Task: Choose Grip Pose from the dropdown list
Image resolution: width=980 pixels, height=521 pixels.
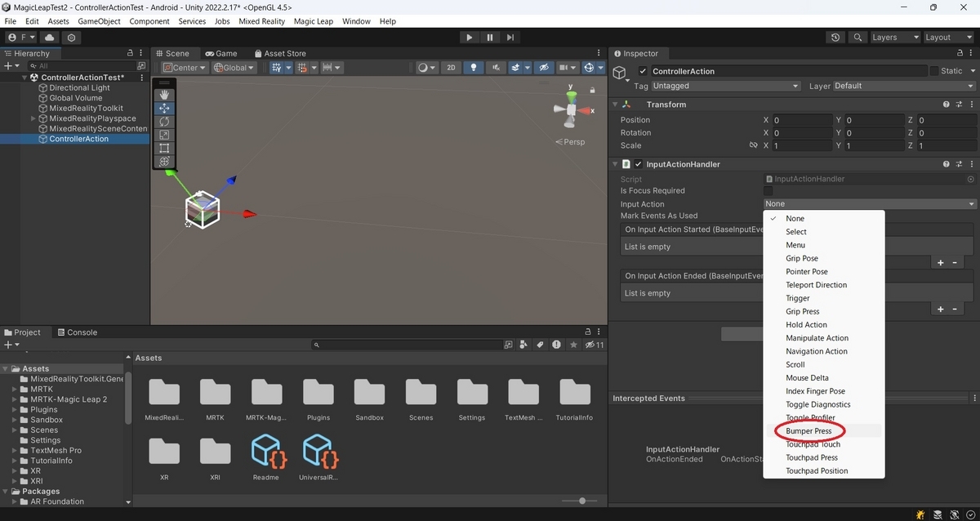Action: [802, 258]
